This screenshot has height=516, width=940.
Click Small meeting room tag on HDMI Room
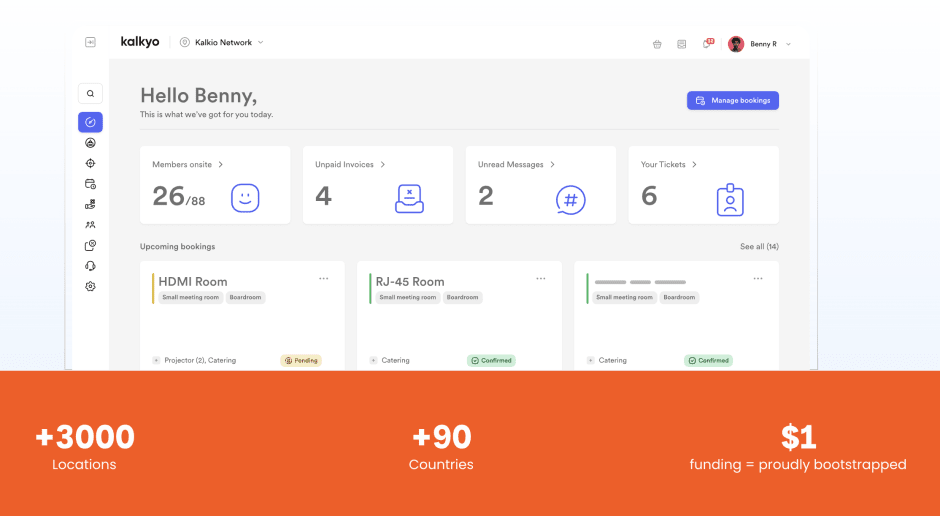(x=191, y=297)
